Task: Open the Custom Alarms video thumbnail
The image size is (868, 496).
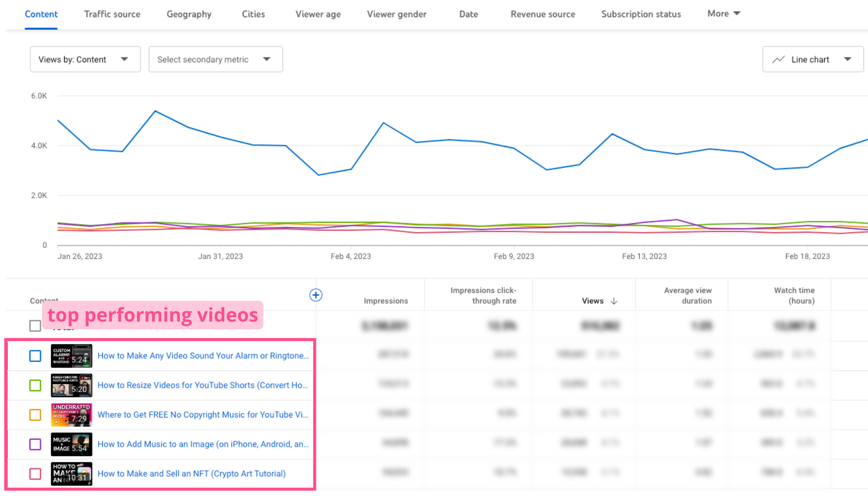Action: (71, 356)
